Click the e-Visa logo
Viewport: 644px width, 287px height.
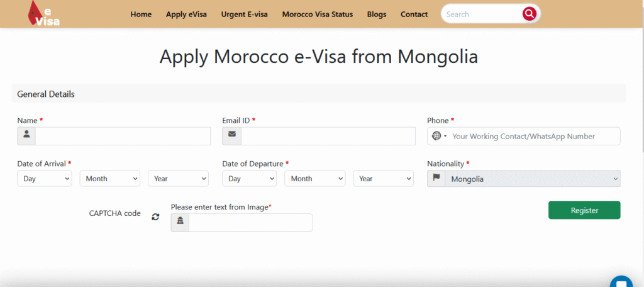[44, 14]
